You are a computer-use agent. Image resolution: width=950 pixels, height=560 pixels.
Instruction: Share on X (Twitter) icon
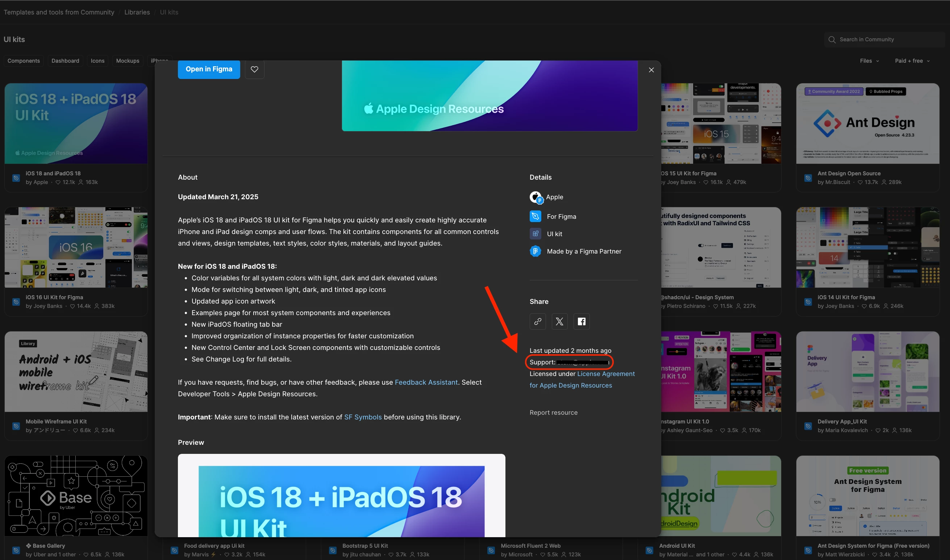[x=559, y=322]
